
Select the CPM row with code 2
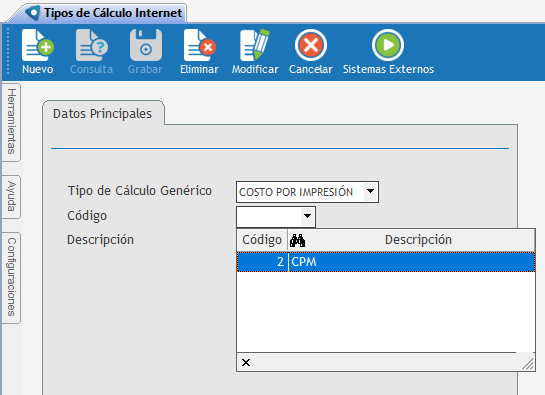pyautogui.click(x=386, y=262)
